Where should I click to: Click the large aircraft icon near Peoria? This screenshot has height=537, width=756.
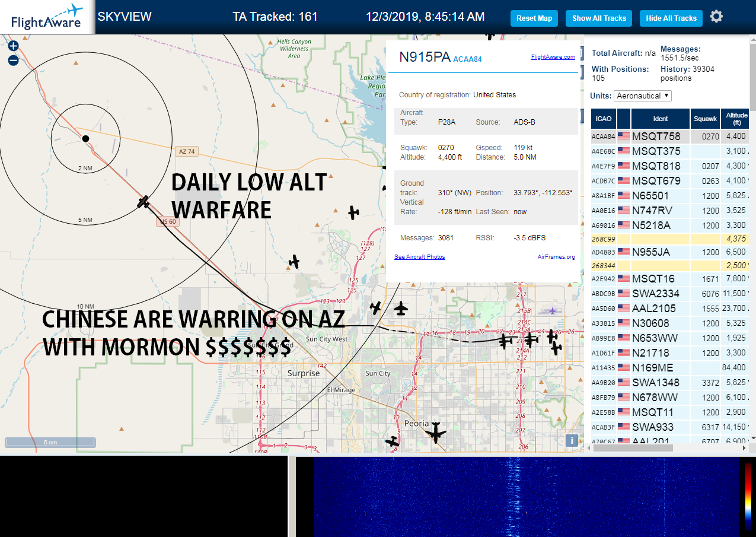tap(436, 433)
